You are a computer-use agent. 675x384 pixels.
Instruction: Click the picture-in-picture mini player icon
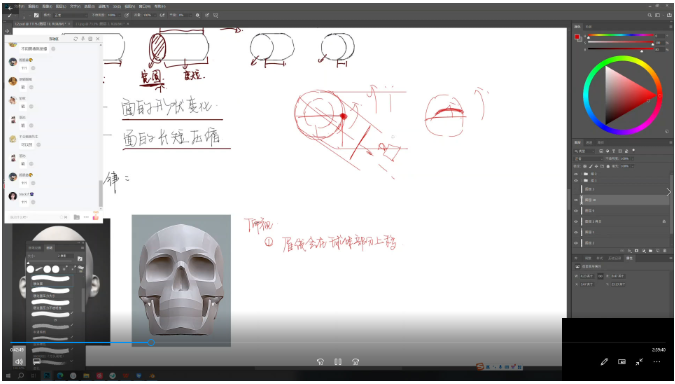pos(622,362)
